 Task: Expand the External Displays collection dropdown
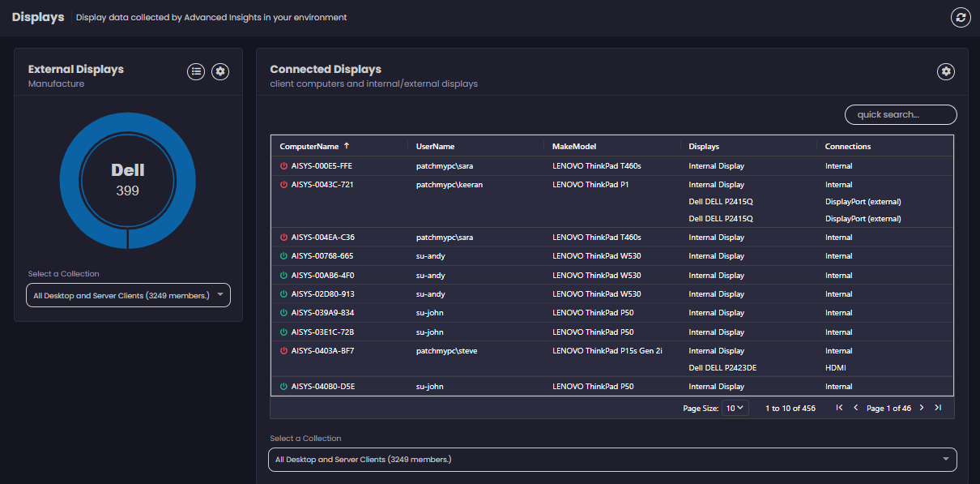click(x=128, y=296)
